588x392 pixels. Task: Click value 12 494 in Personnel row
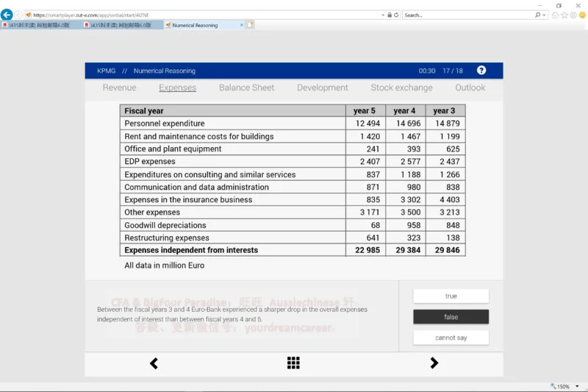tap(368, 124)
